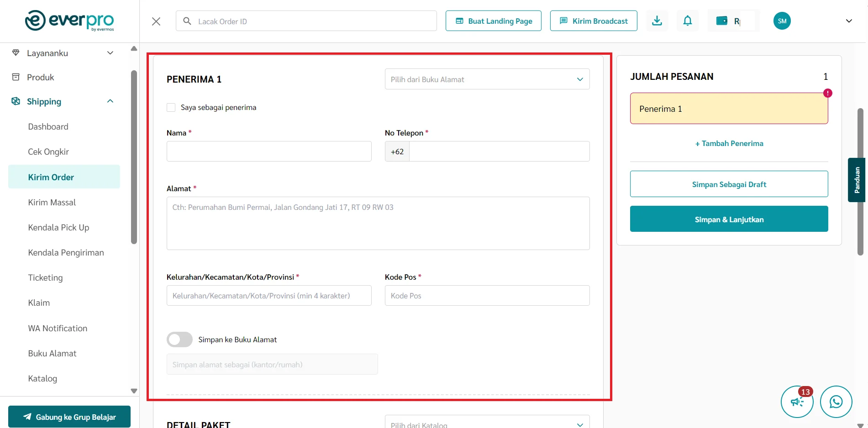Click the wallet balance icon
868x428 pixels.
pos(722,21)
